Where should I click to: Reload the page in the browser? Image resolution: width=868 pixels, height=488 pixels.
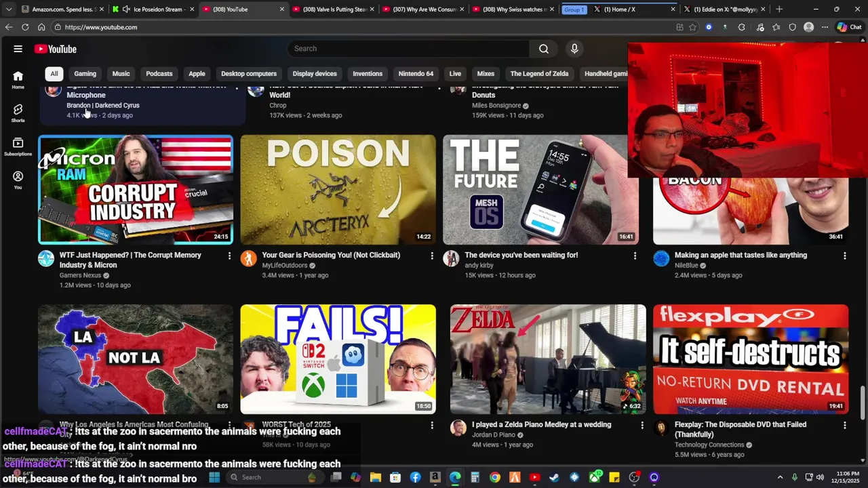coord(25,27)
